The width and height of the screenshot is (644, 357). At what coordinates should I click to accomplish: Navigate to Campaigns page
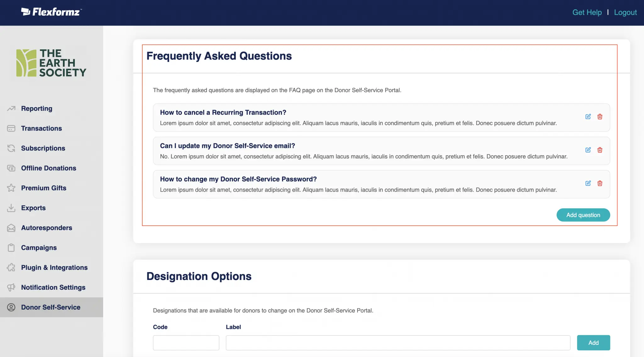[x=39, y=248]
